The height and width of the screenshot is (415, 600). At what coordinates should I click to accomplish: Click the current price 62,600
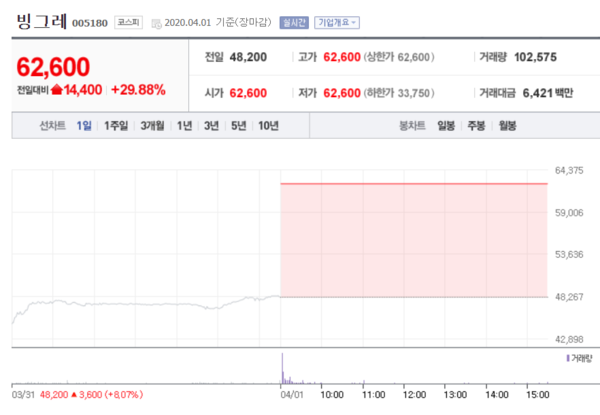point(53,67)
